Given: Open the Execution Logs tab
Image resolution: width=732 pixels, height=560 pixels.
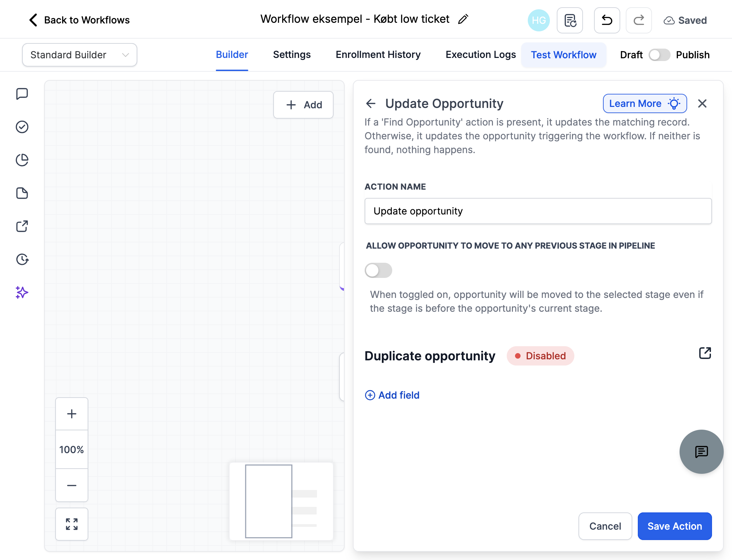Looking at the screenshot, I should coord(481,55).
